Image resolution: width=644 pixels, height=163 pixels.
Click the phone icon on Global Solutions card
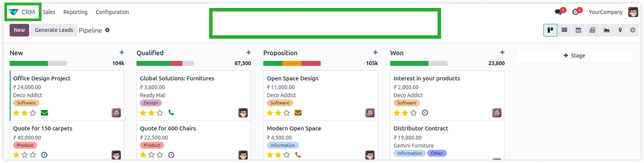171,113
